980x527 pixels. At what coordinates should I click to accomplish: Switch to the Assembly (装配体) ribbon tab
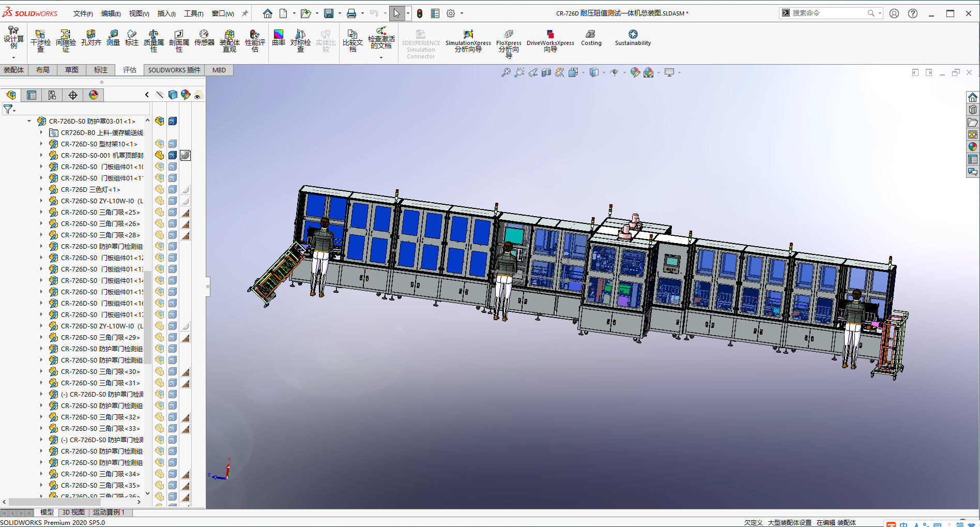coord(14,70)
